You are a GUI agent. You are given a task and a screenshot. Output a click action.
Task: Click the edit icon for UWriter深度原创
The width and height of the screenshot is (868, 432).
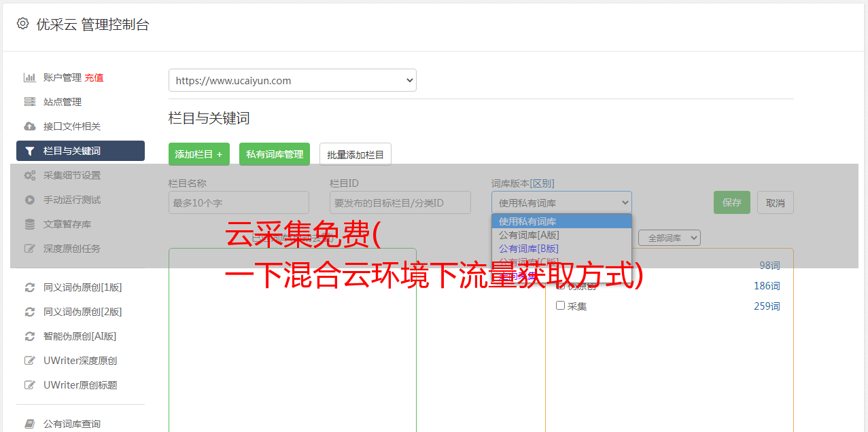tap(30, 361)
